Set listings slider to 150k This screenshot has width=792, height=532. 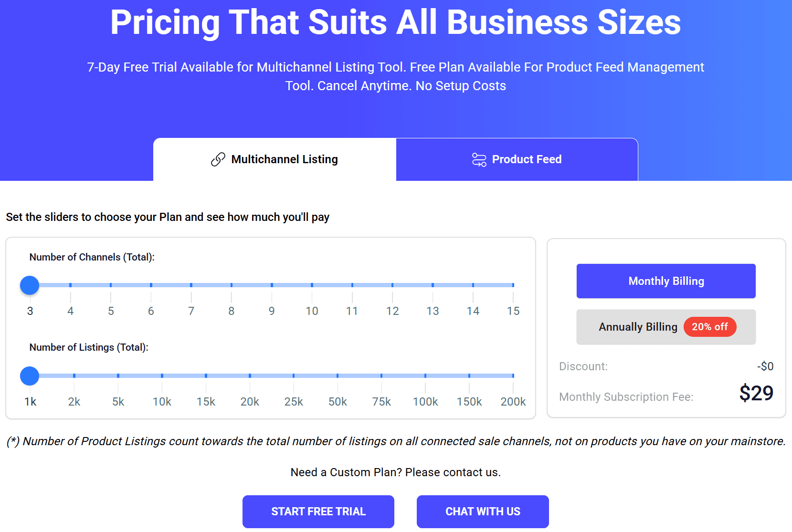(469, 376)
